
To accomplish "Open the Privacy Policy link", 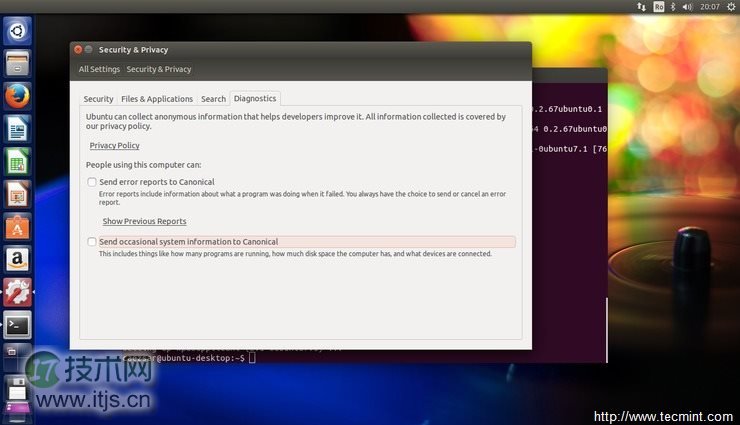I will [115, 145].
